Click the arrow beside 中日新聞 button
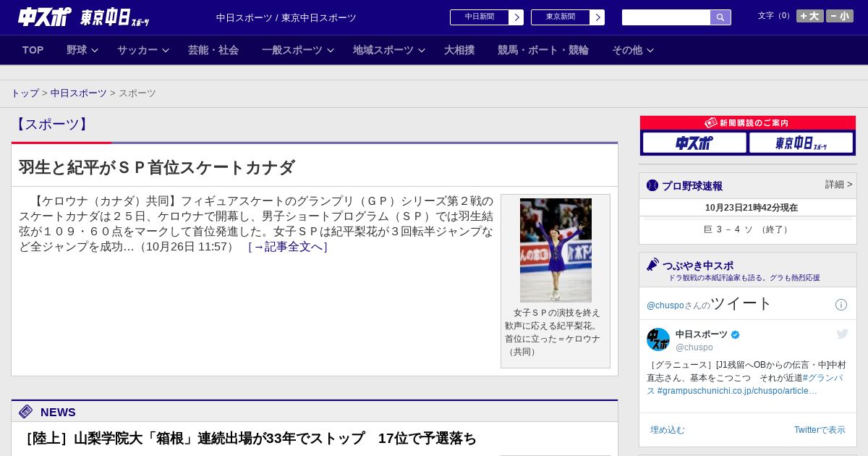The image size is (868, 456). [x=516, y=17]
